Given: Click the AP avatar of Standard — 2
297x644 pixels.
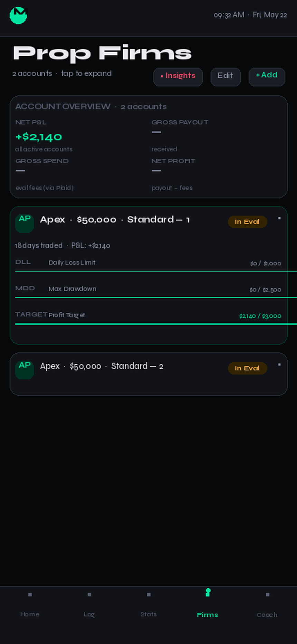Looking at the screenshot, I should (x=25, y=370).
